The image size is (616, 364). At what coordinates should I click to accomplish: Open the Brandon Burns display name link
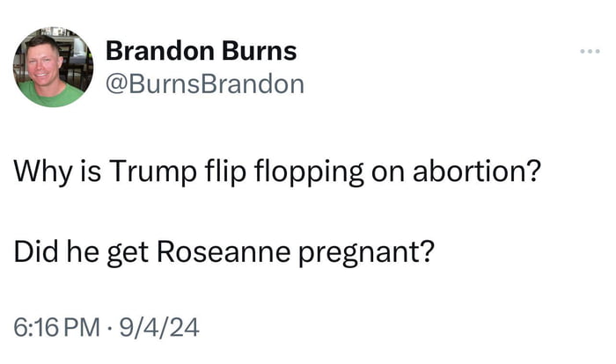click(201, 52)
